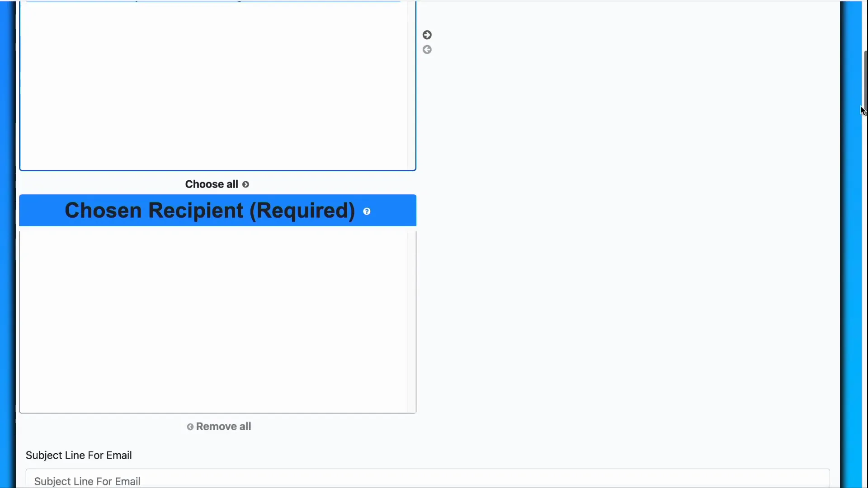Focus the Subject Line placeholder text
Screen dimensions: 868x488
pyautogui.click(x=87, y=481)
